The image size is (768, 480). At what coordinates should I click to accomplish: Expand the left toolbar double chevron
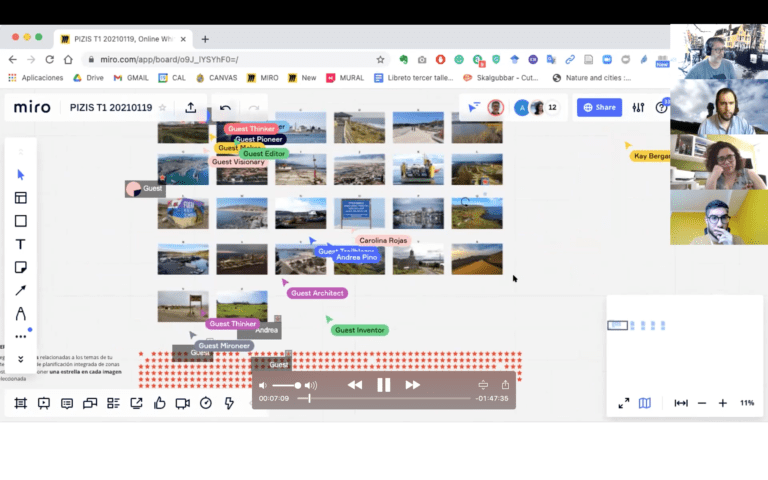click(21, 359)
